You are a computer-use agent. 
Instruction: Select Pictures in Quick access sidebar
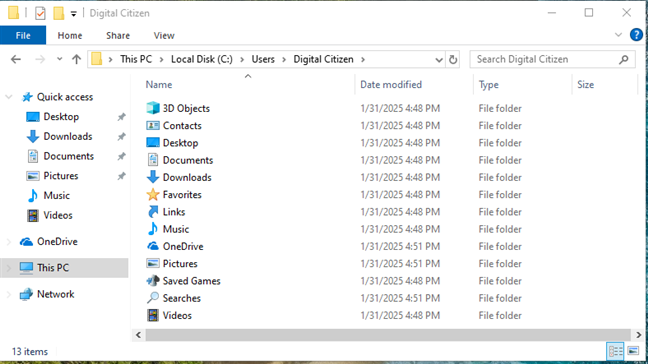coord(61,176)
